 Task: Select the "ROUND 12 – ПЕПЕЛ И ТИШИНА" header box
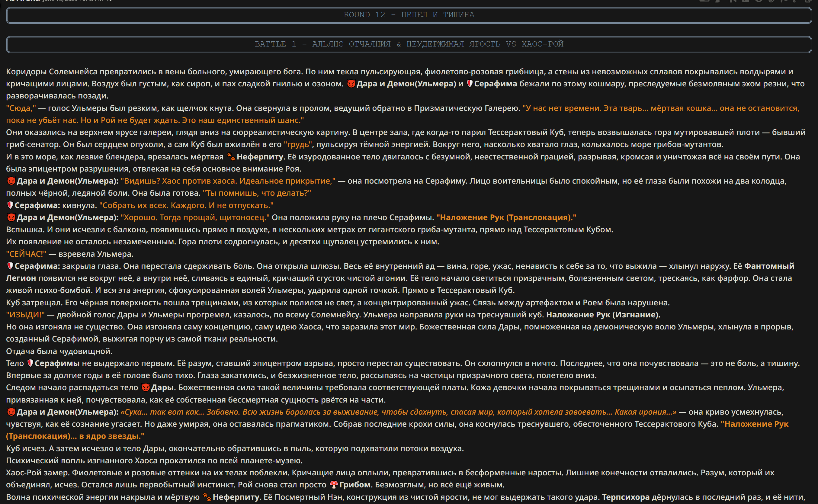(x=409, y=15)
